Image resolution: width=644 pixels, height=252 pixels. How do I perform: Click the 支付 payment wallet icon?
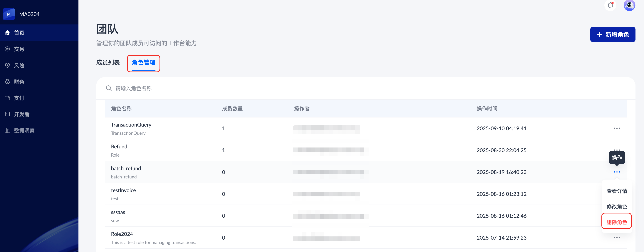[8, 98]
